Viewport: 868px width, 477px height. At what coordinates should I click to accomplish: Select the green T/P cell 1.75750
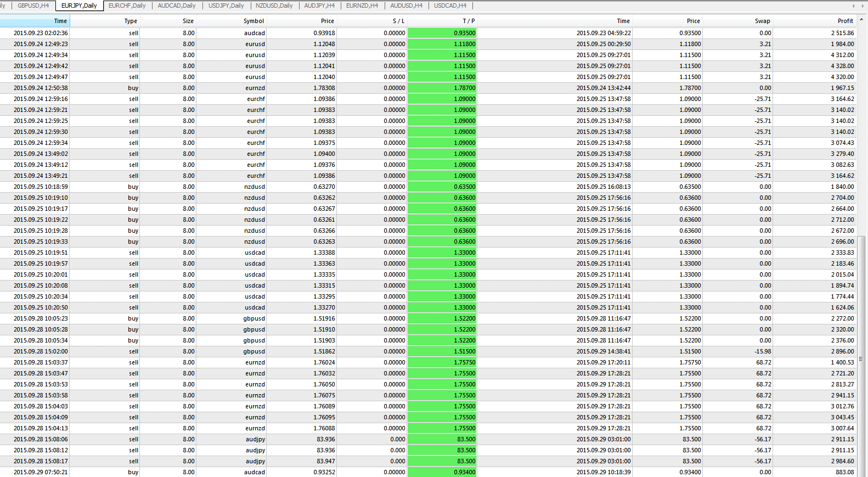pos(442,362)
